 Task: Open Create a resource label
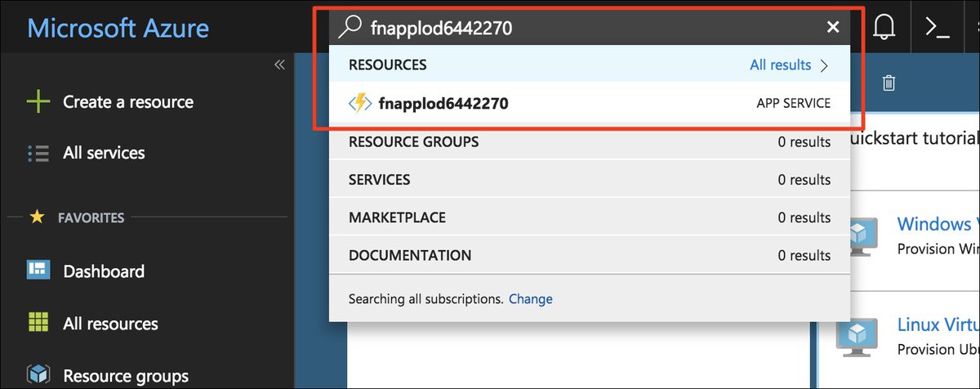[128, 102]
